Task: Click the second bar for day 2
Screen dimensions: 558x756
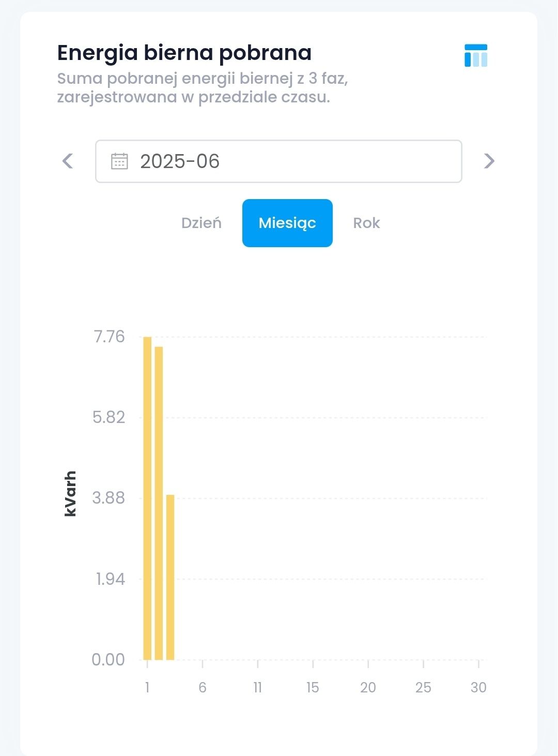Action: pos(159,502)
